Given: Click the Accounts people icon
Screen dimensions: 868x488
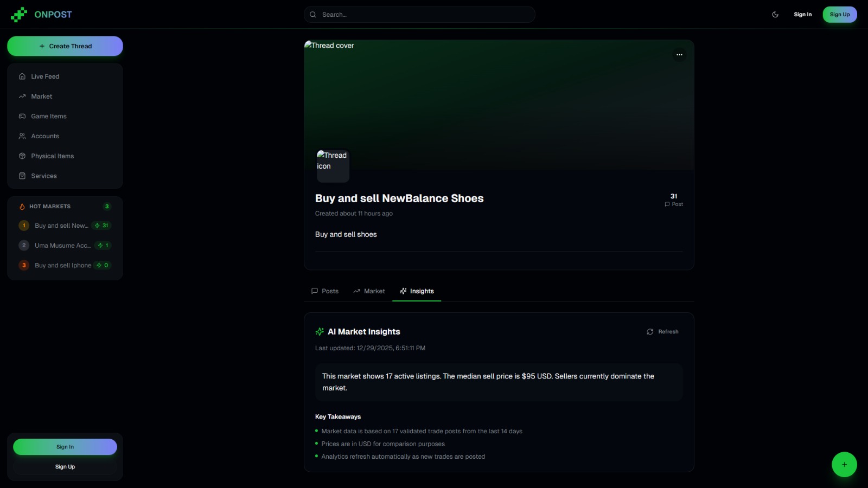Looking at the screenshot, I should (22, 136).
